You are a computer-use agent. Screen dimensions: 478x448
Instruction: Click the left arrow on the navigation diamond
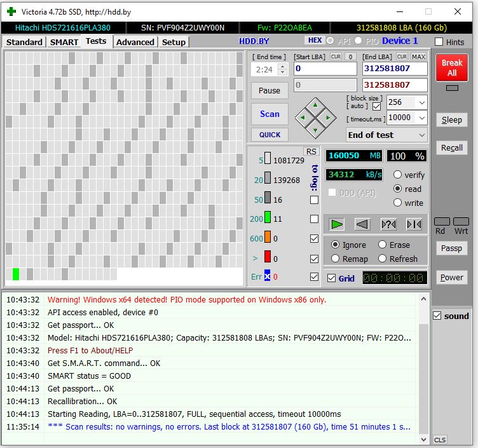click(303, 118)
